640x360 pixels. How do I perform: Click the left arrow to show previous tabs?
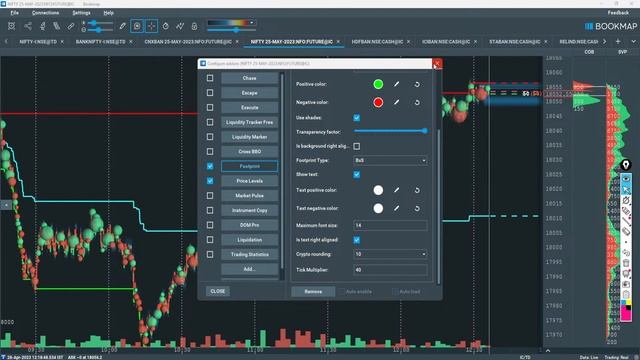pyautogui.click(x=6, y=41)
